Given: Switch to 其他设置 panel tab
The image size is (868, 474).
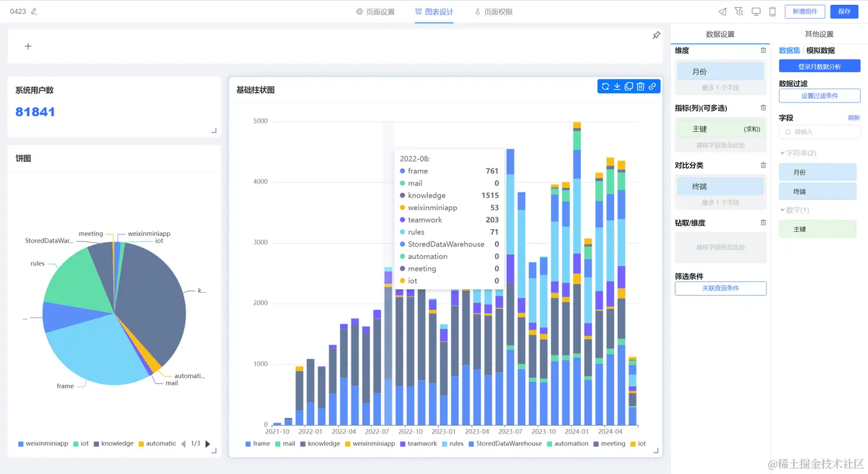Looking at the screenshot, I should [x=819, y=34].
